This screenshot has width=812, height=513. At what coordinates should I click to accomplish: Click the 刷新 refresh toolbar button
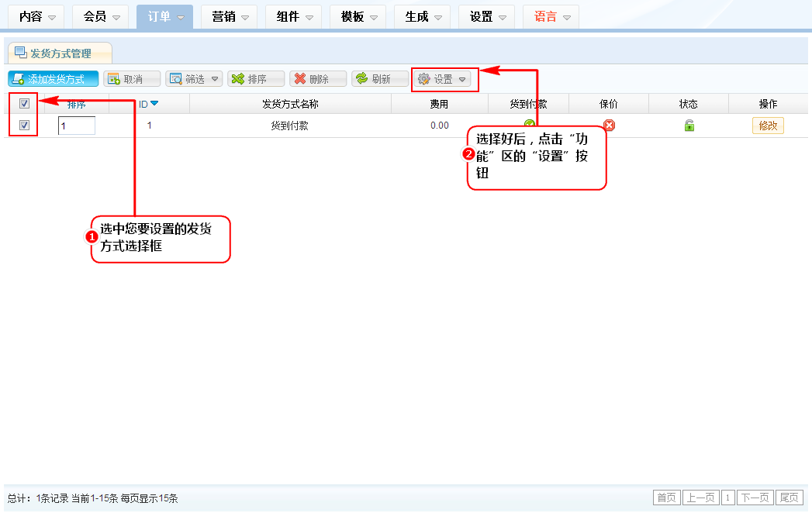(380, 79)
